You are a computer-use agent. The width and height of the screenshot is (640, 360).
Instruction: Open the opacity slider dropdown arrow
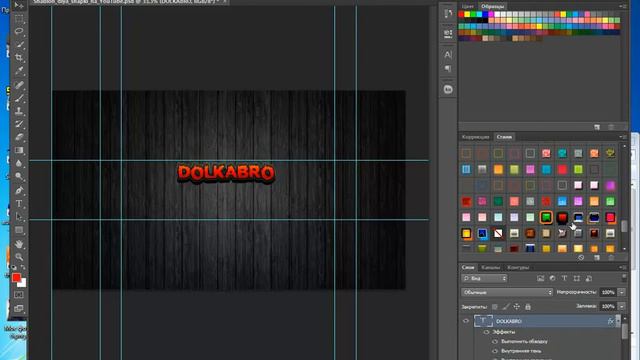[622, 292]
